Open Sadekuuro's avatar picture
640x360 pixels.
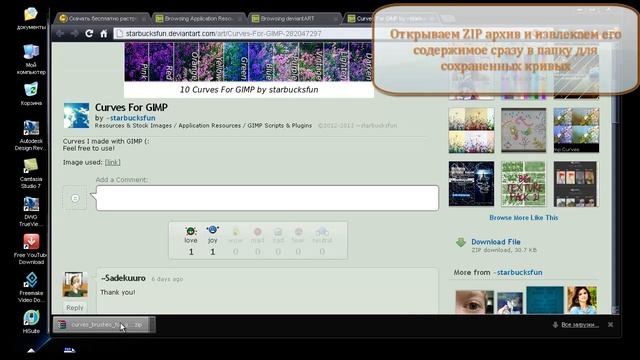click(x=75, y=284)
